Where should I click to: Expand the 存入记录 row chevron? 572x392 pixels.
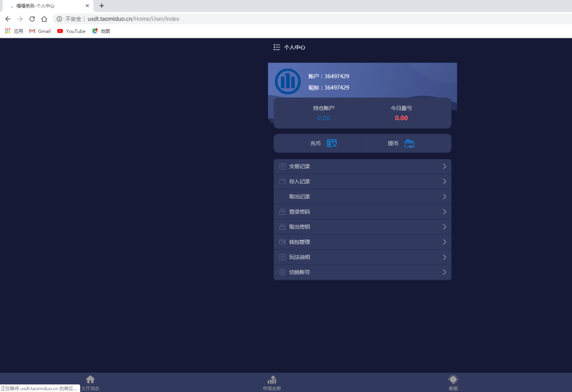coord(444,181)
